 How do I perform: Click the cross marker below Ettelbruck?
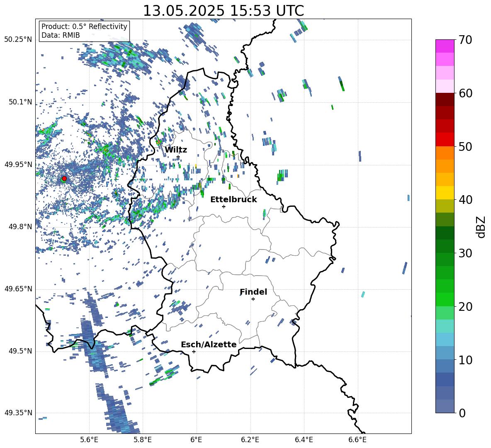[x=224, y=206]
